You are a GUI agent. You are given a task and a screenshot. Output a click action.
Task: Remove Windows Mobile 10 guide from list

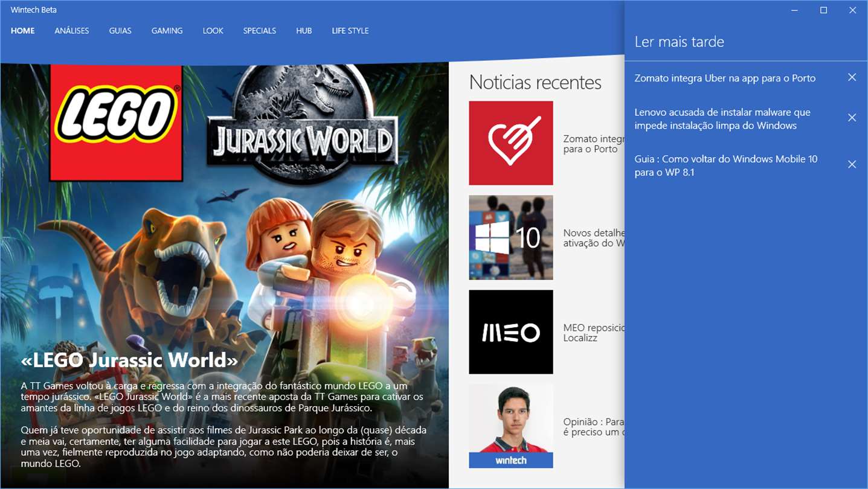(x=852, y=164)
